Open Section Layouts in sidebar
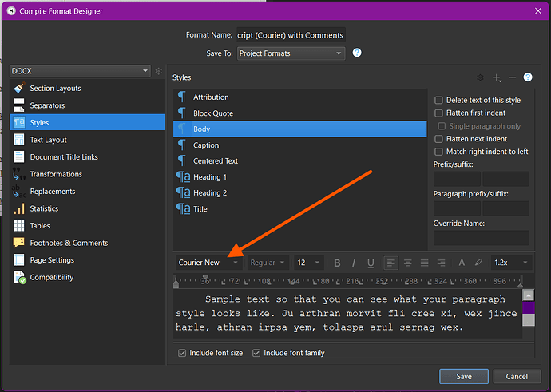This screenshot has width=551, height=392. pos(55,89)
